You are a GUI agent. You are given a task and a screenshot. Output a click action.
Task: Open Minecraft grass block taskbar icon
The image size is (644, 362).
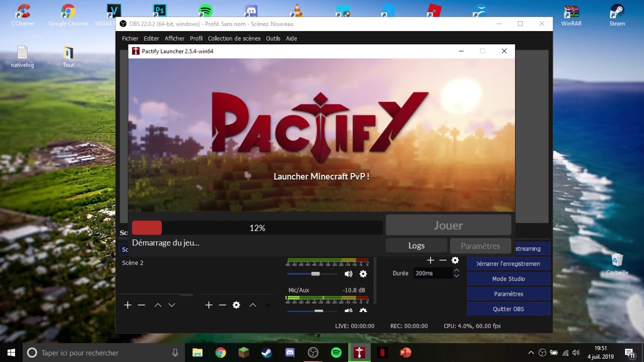pyautogui.click(x=244, y=352)
